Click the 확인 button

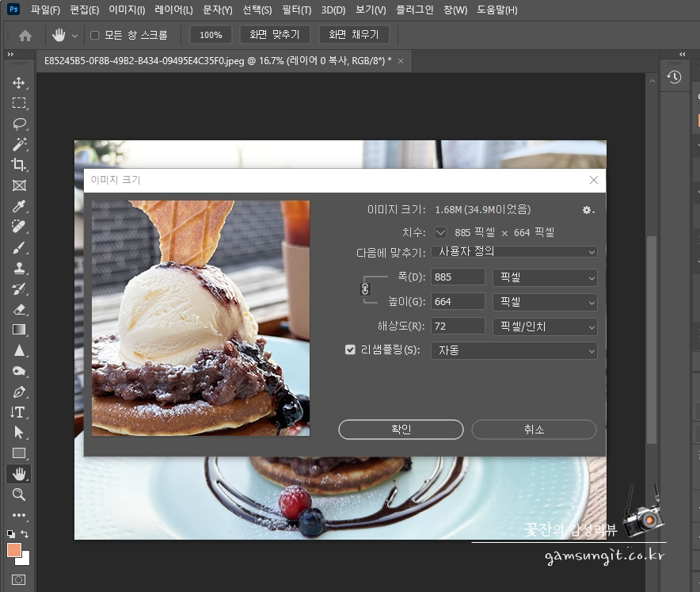pos(401,430)
